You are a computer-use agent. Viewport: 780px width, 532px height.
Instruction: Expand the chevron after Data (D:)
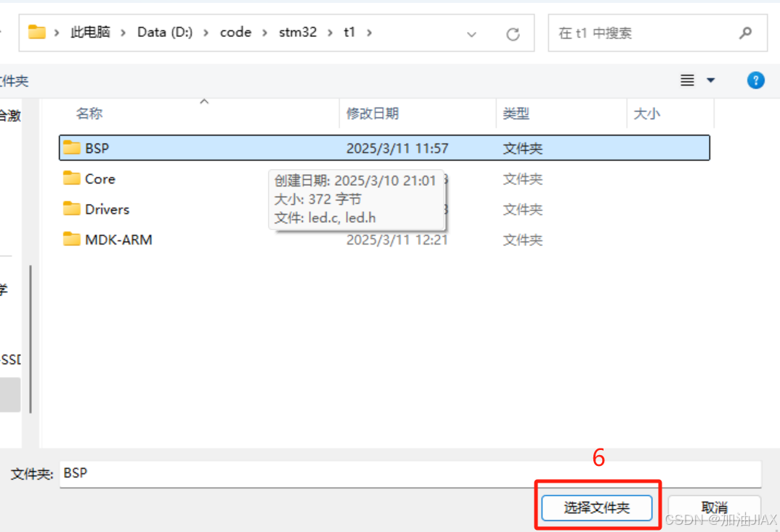(206, 33)
